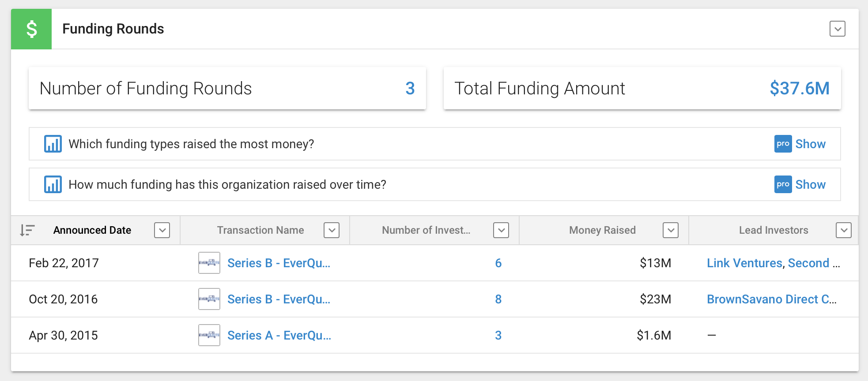This screenshot has height=381, width=868.
Task: Click investor count 3 in Apr 2015 row
Action: click(x=498, y=335)
